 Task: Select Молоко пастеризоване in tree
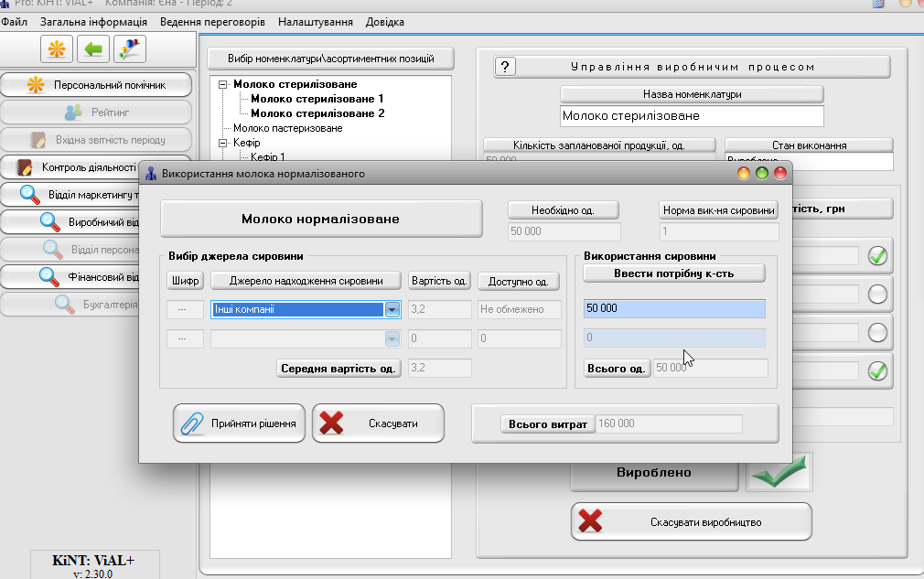point(287,128)
